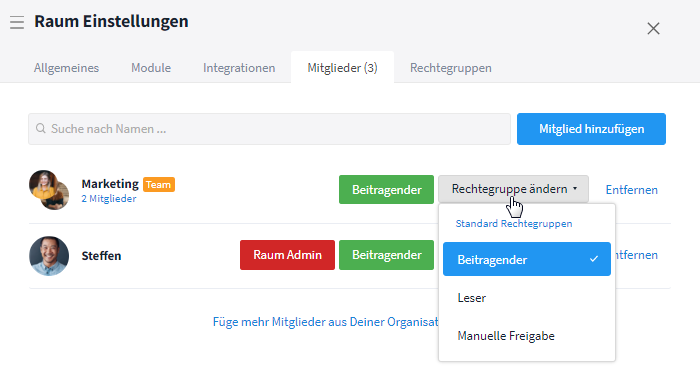
Task: Open the Module tab
Action: [x=151, y=68]
